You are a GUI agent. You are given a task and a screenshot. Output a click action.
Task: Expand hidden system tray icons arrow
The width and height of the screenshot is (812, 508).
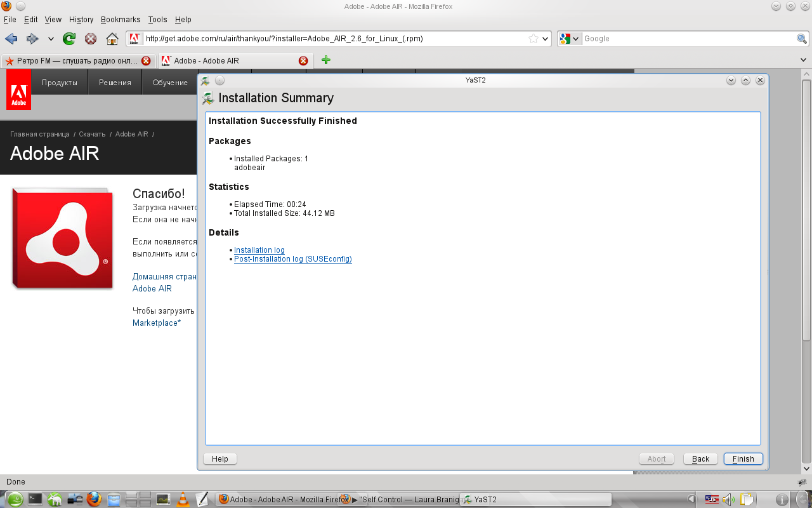[691, 500]
